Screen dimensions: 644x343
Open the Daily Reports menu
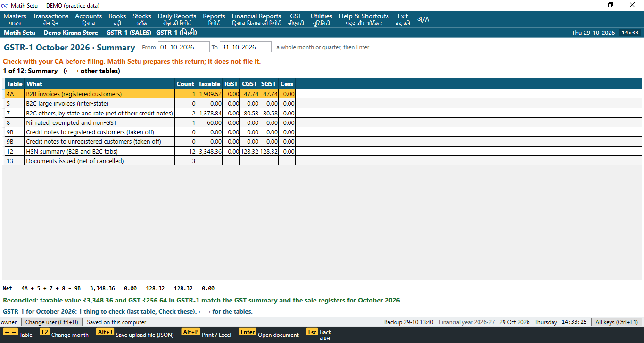point(177,19)
